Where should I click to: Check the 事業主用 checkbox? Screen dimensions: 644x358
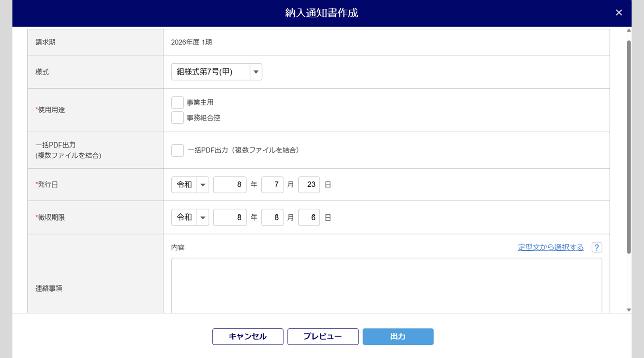177,103
